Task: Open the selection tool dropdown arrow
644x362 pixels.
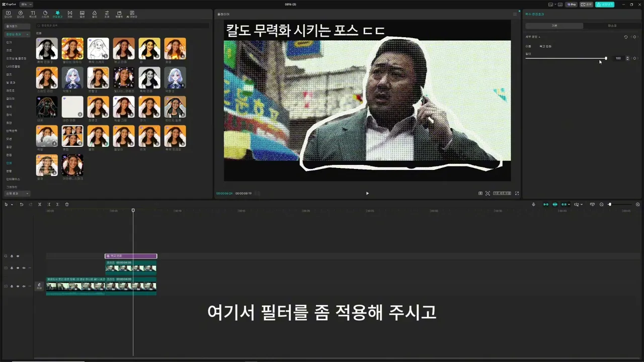Action: (11, 205)
